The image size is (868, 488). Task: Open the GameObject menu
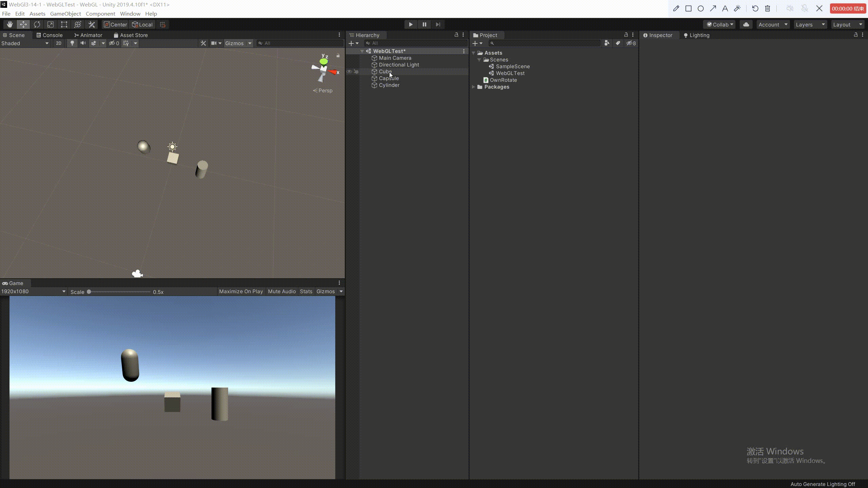coord(65,13)
